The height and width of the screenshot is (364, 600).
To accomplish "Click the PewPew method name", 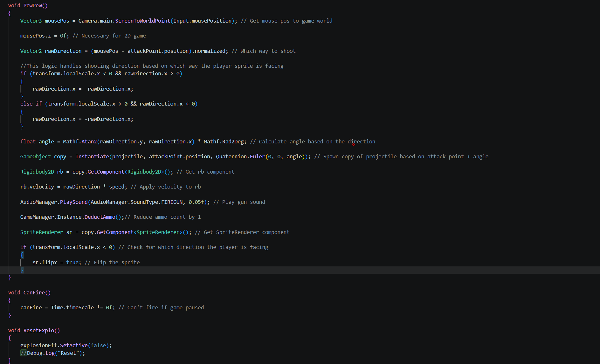I will 33,5.
